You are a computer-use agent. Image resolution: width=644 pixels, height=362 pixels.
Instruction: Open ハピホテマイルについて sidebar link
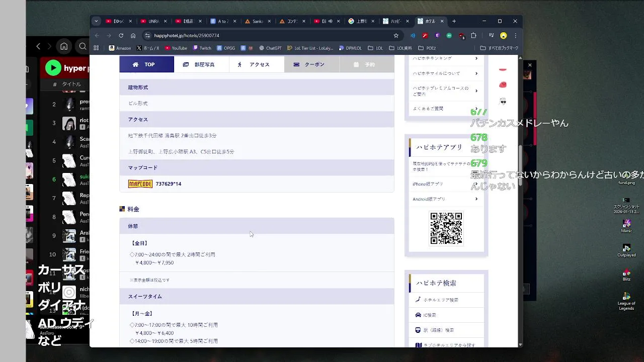pyautogui.click(x=446, y=73)
